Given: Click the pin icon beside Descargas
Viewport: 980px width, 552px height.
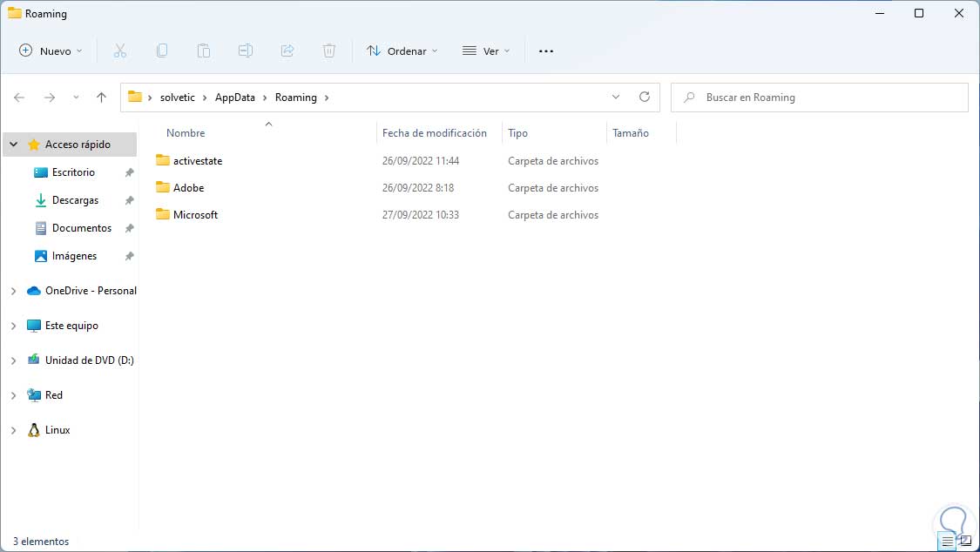Looking at the screenshot, I should click(x=130, y=200).
